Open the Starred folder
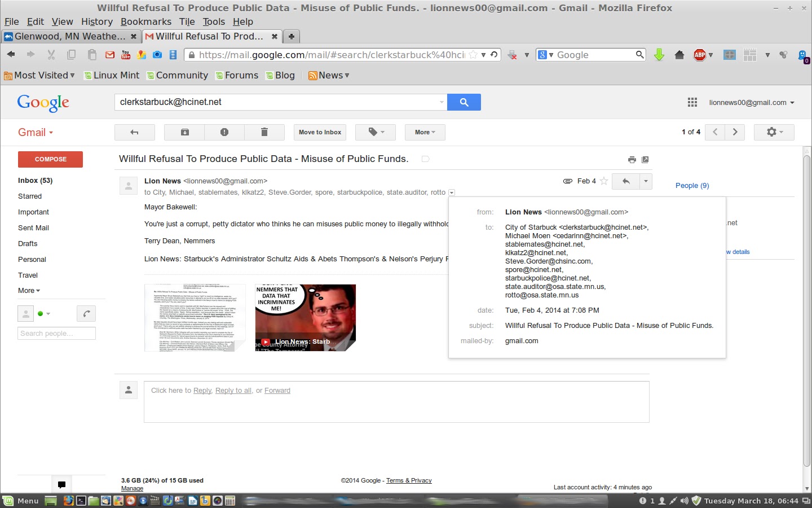Viewport: 812px width, 508px height. pos(30,196)
